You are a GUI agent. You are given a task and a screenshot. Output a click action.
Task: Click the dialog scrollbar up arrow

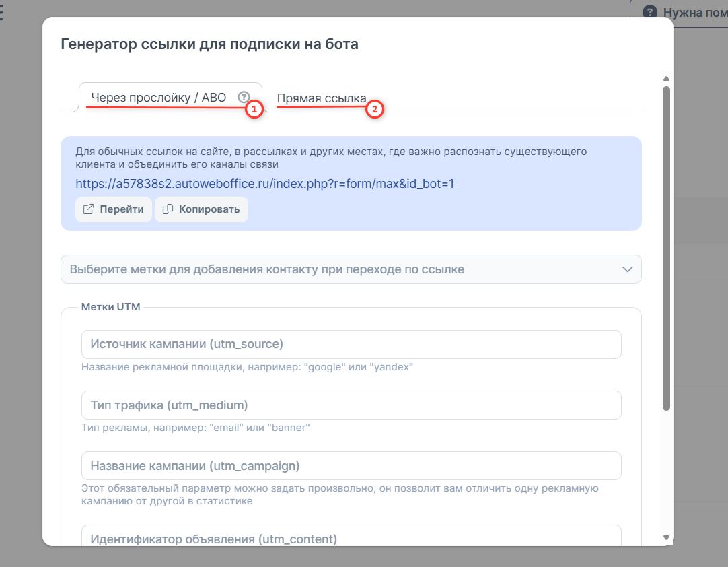[666, 79]
